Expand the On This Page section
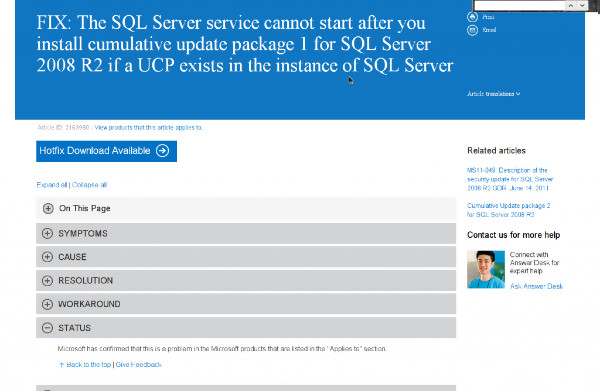 point(246,209)
